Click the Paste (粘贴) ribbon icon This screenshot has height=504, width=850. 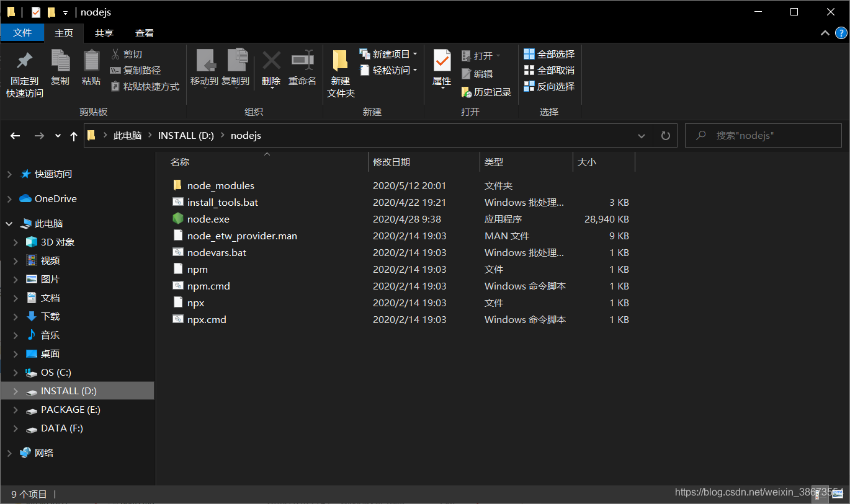[91, 61]
